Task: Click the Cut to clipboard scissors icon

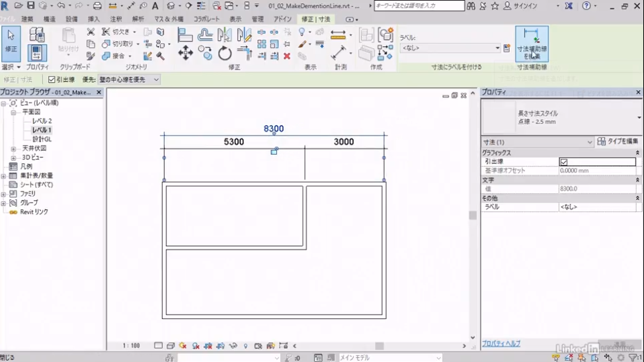Action: click(91, 32)
